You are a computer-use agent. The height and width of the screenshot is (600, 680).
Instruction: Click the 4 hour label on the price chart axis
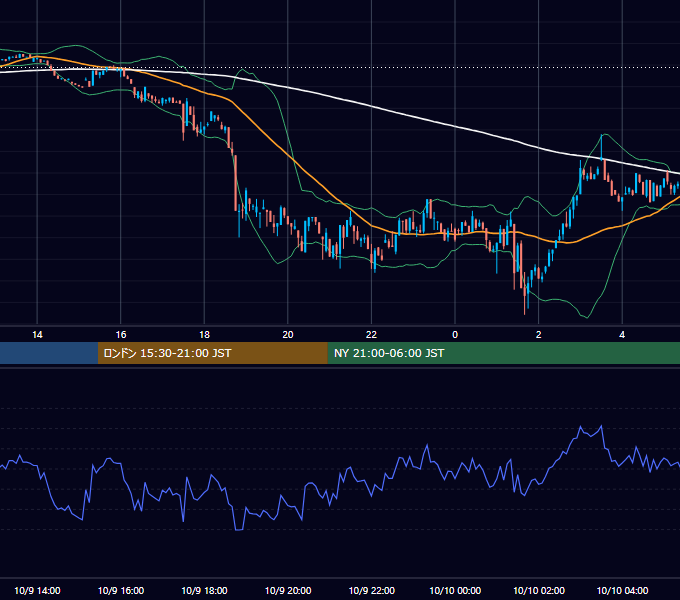click(x=622, y=335)
